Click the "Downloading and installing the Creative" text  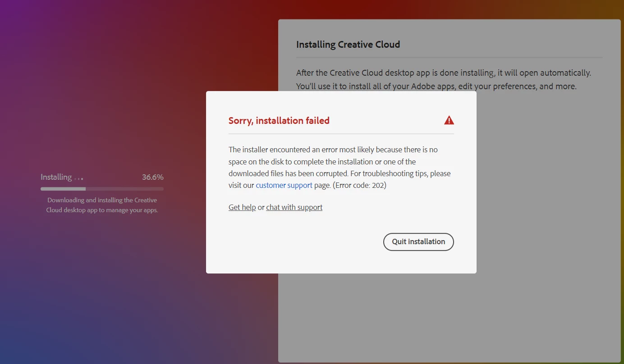pyautogui.click(x=102, y=200)
